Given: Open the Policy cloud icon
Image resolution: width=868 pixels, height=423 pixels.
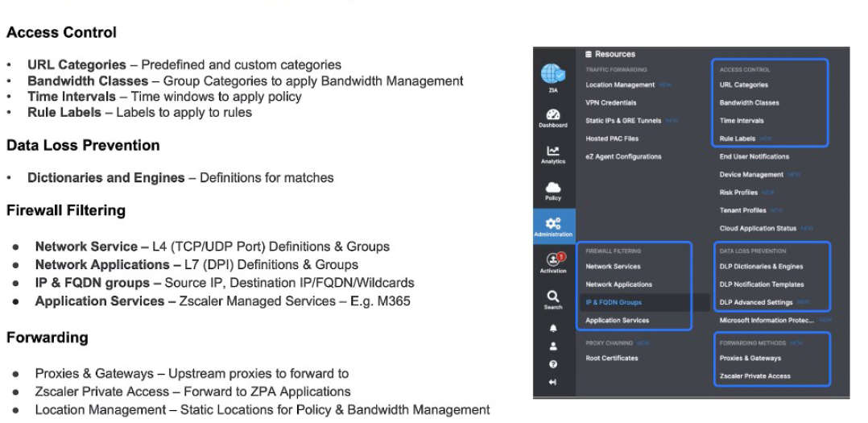Looking at the screenshot, I should point(552,190).
